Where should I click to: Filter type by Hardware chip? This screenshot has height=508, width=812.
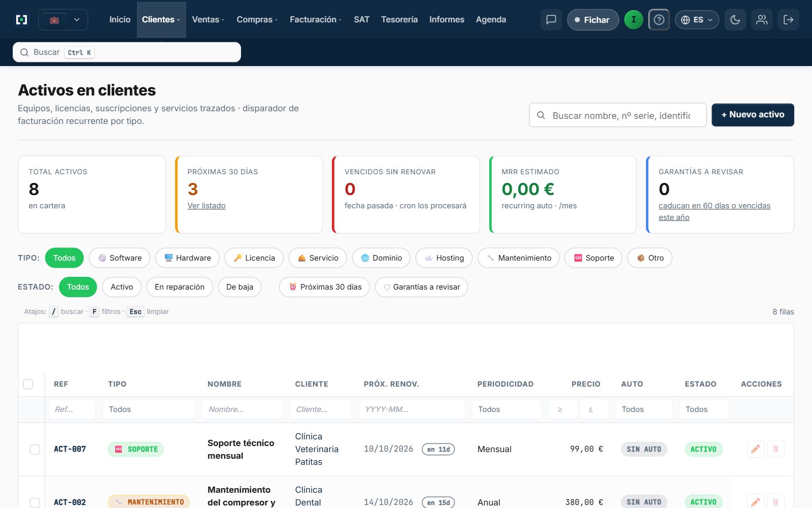187,258
